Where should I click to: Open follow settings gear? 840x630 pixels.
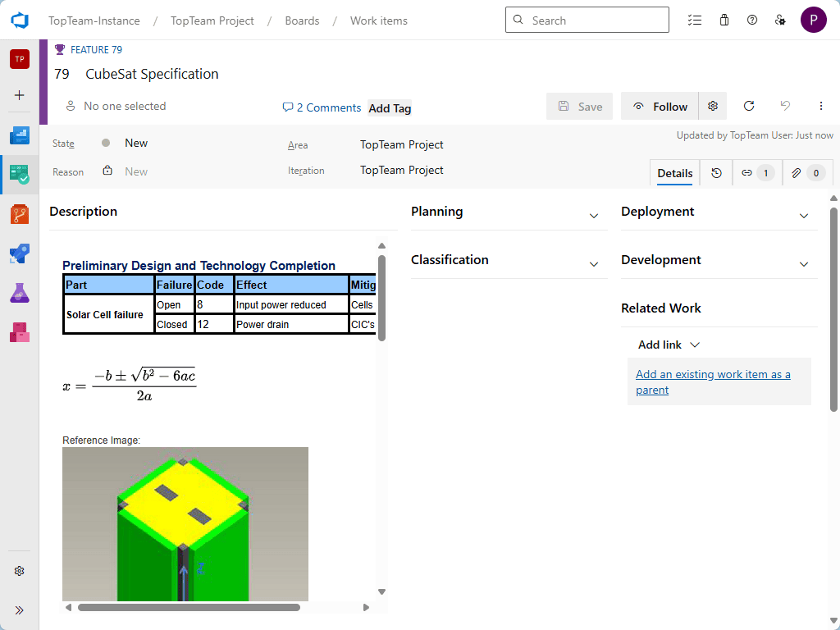713,106
